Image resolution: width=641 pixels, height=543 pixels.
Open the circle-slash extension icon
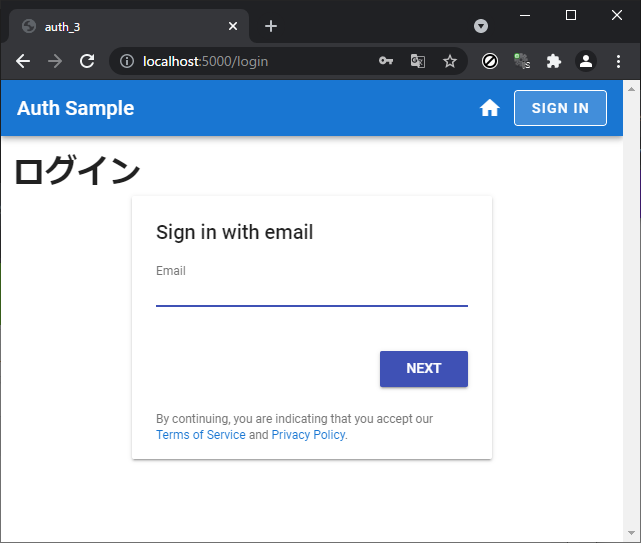coord(489,61)
